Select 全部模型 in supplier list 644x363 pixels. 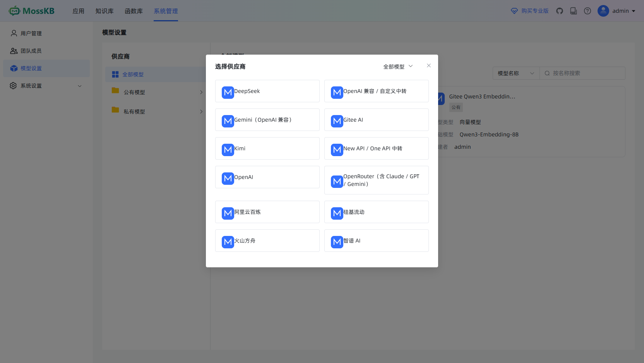click(156, 74)
